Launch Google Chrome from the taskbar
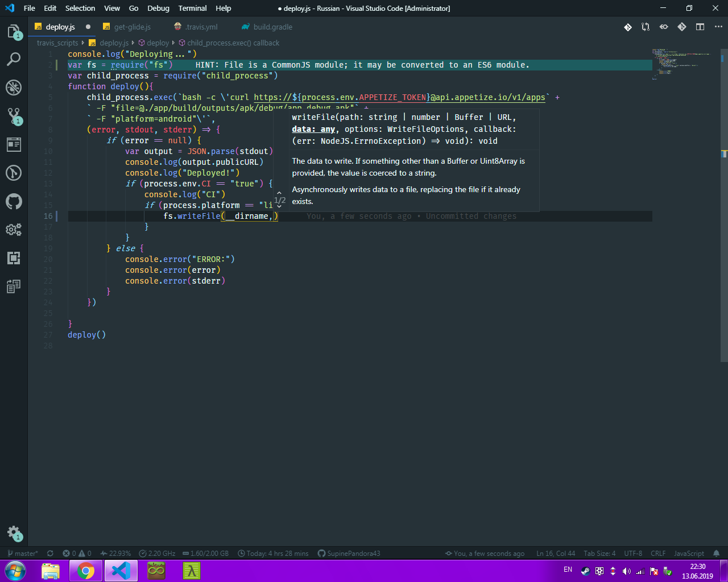Screen dimensions: 728x582 tap(85, 571)
